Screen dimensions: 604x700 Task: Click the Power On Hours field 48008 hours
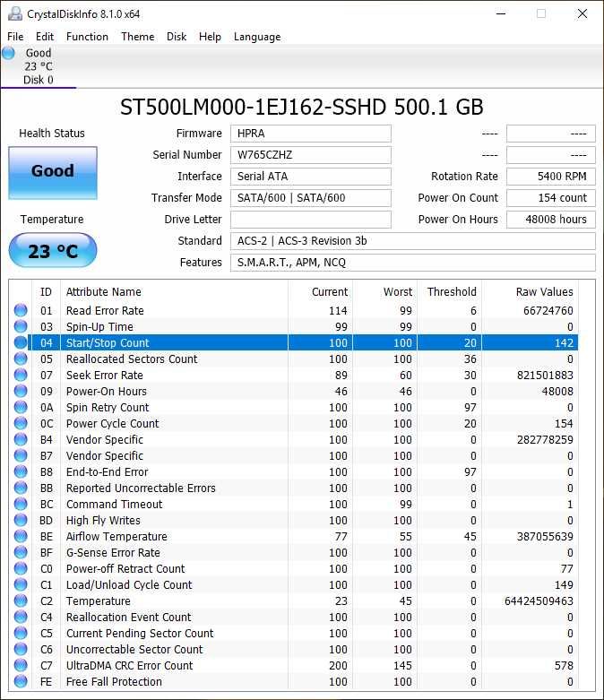click(551, 220)
